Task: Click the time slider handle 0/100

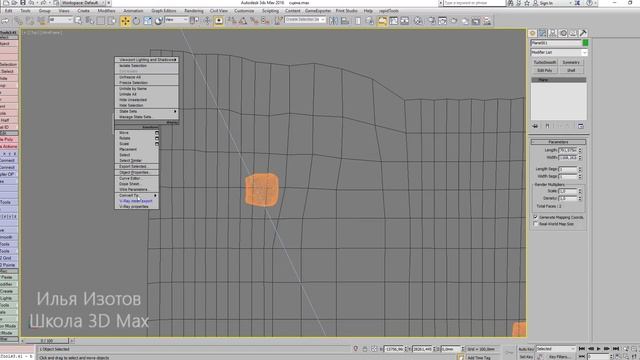Action: [47, 341]
